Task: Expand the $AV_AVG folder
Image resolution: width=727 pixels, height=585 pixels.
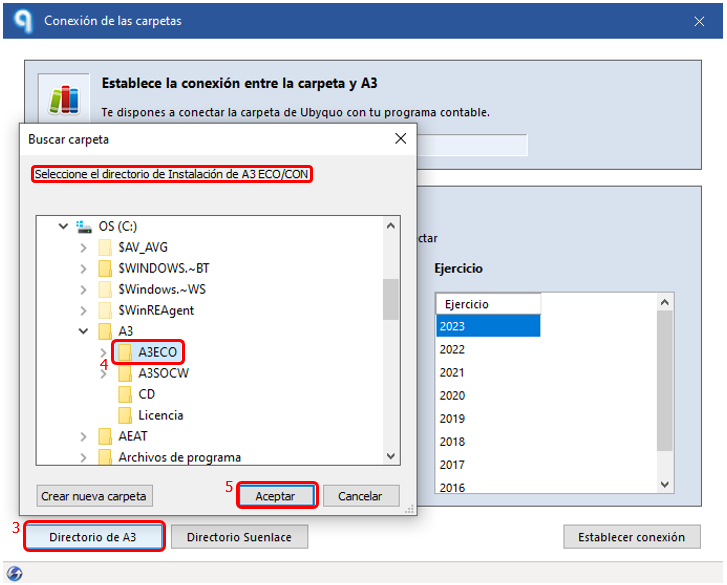Action: tap(83, 248)
